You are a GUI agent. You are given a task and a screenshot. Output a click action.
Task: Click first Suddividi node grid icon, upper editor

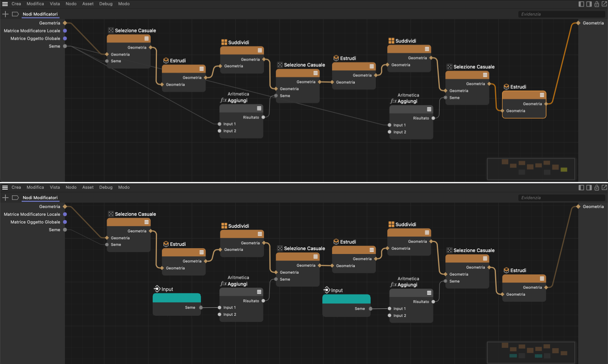click(x=224, y=42)
